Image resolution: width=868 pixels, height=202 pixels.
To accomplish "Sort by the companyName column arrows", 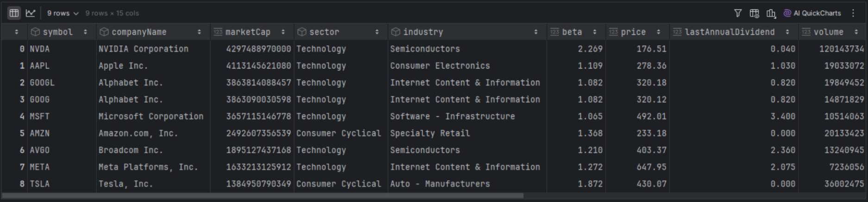I will pyautogui.click(x=199, y=32).
